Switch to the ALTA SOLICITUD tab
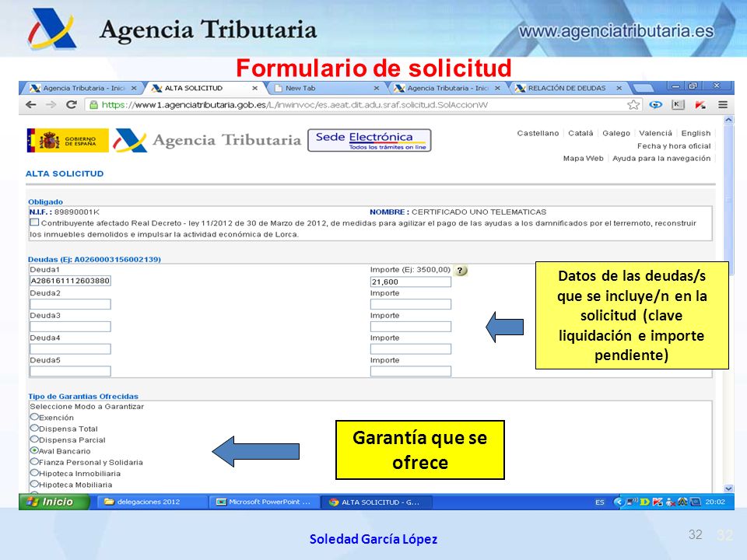 tap(205, 88)
